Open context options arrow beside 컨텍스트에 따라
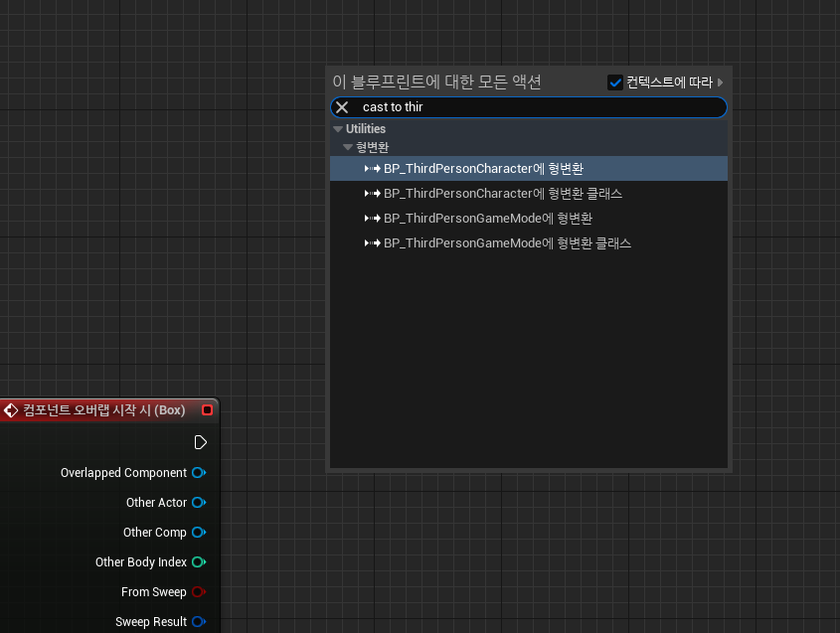The height and width of the screenshot is (633, 840). 720,82
